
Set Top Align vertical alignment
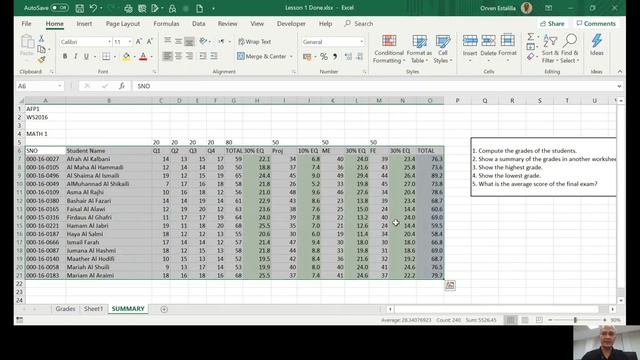click(167, 41)
